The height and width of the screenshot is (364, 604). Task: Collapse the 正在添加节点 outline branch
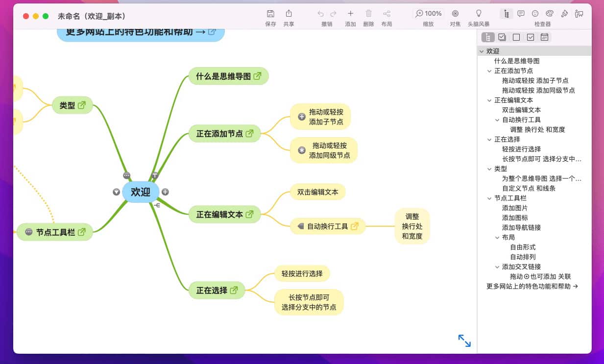tap(489, 71)
